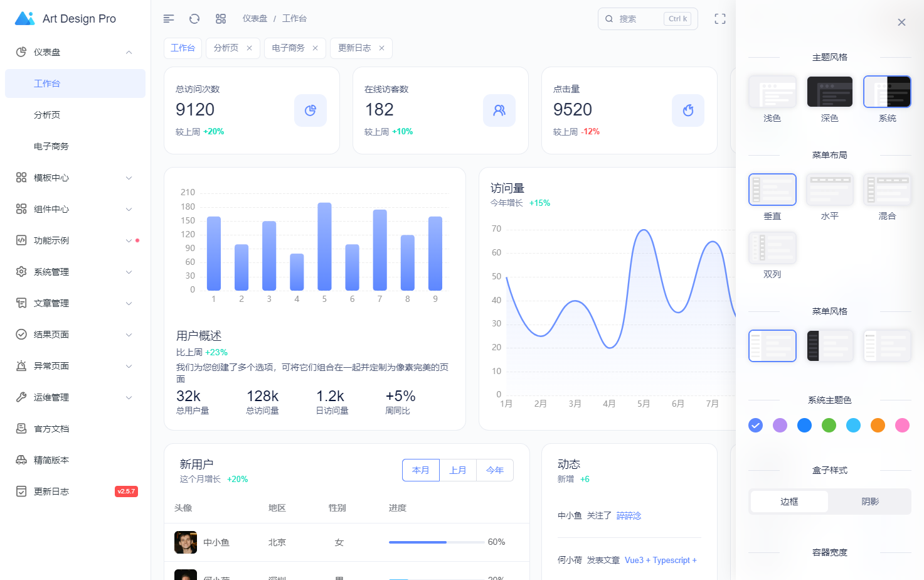Choose the 水平 horizontal menu layout
This screenshot has width=924, height=580.
829,190
